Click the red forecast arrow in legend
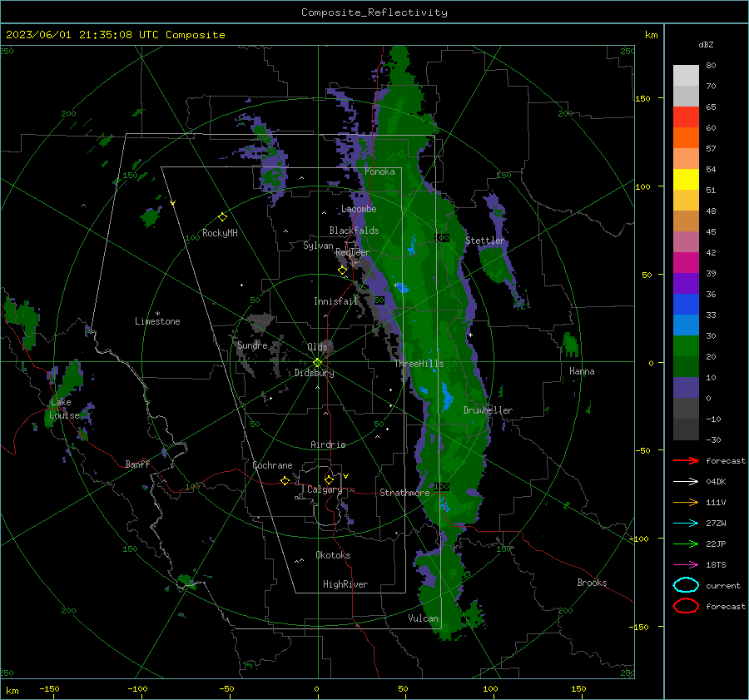This screenshot has width=749, height=700. pos(686,460)
